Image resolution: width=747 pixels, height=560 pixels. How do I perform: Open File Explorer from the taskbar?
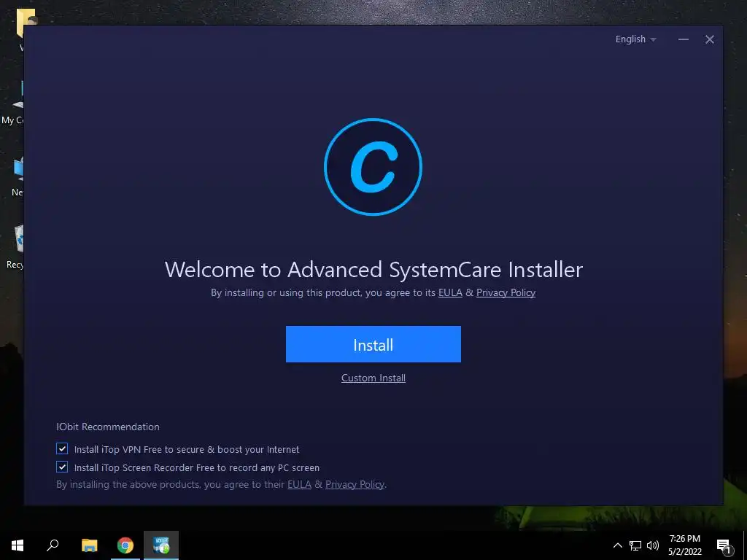89,545
